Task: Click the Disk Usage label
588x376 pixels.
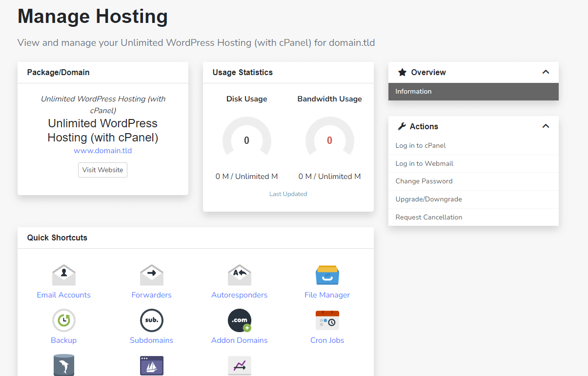Action: pos(247,99)
